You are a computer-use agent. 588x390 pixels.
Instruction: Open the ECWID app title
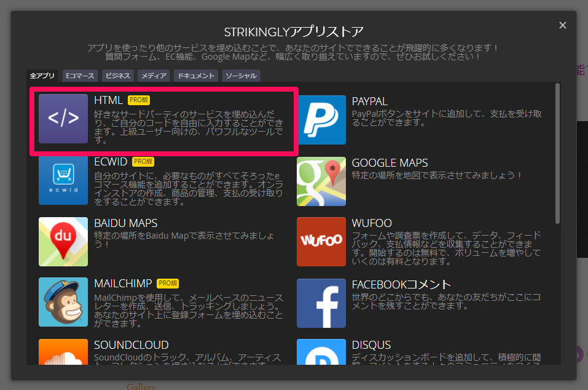coord(111,162)
